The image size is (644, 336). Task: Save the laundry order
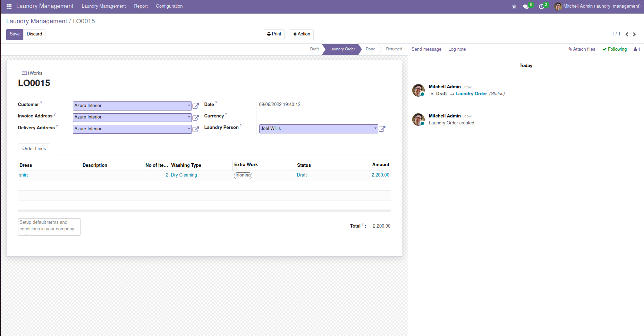pos(15,34)
